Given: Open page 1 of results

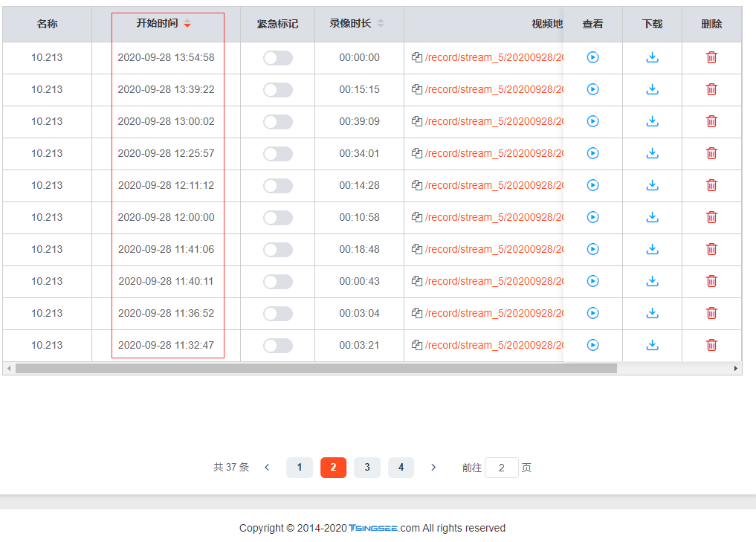Looking at the screenshot, I should (x=300, y=467).
